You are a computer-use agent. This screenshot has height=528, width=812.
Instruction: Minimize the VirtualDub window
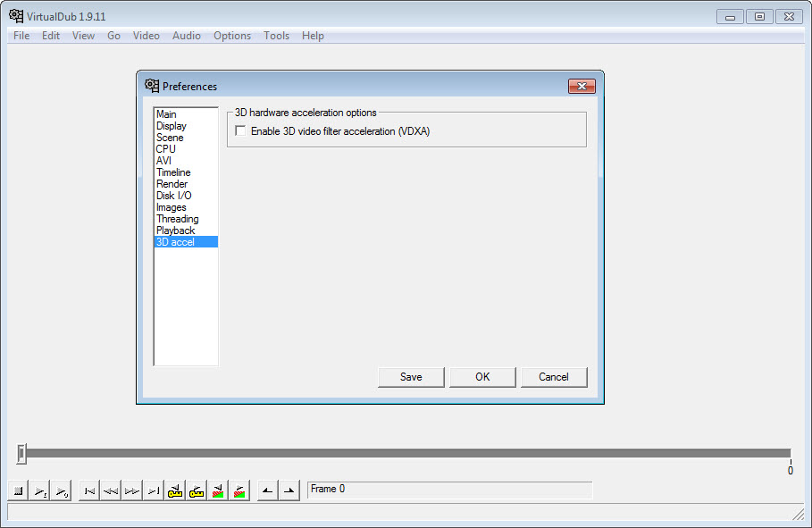730,17
